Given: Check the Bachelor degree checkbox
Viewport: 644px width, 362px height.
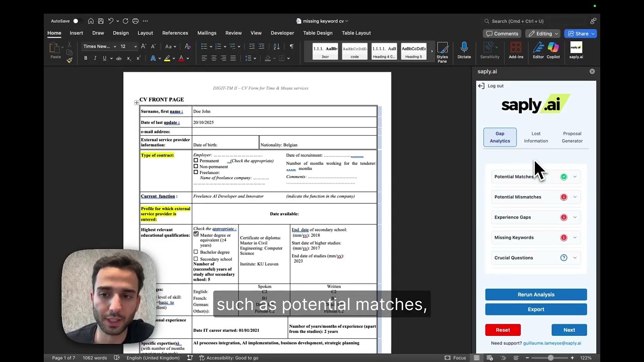Looking at the screenshot, I should coord(196,252).
